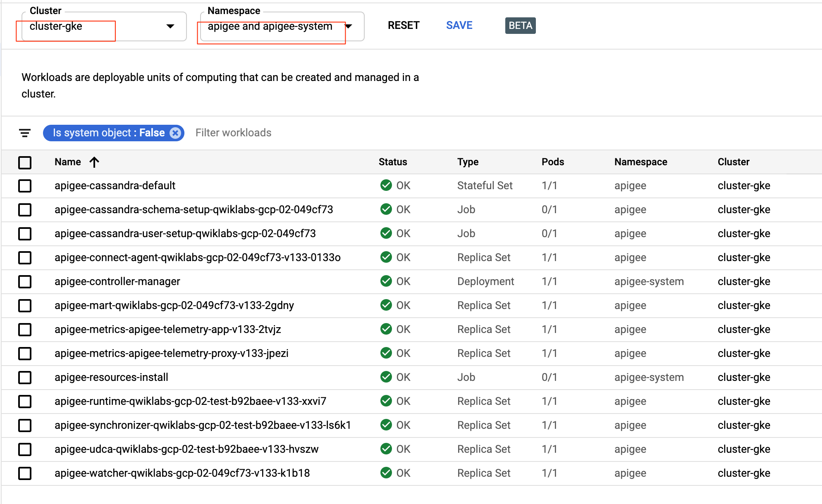The width and height of the screenshot is (822, 504).
Task: Open the apigee-connect-agent workload
Action: [198, 257]
